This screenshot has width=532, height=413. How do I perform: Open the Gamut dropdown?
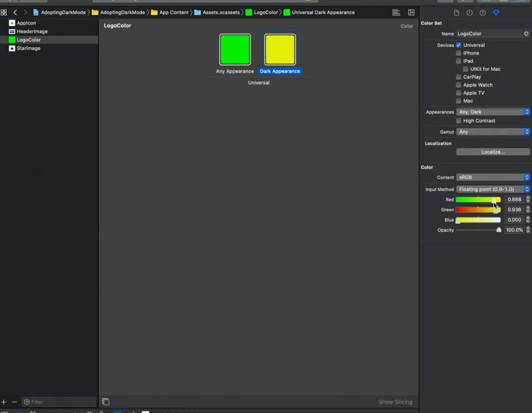[x=493, y=132]
